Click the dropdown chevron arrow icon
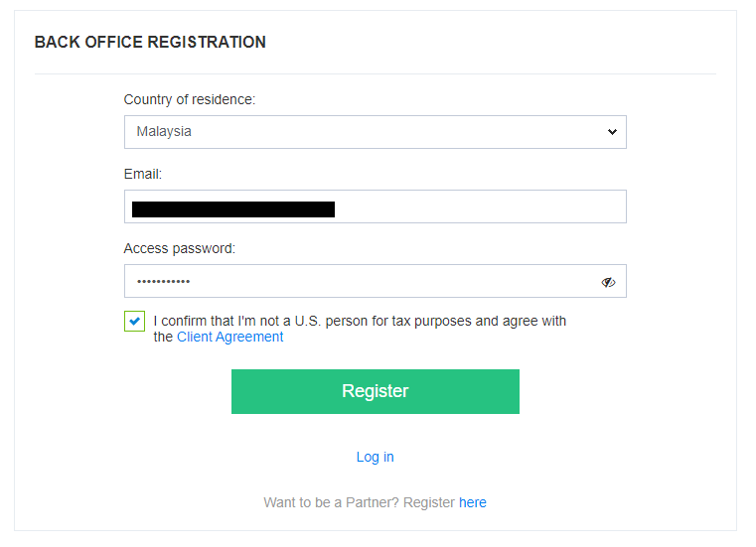The image size is (756, 547). (x=612, y=132)
